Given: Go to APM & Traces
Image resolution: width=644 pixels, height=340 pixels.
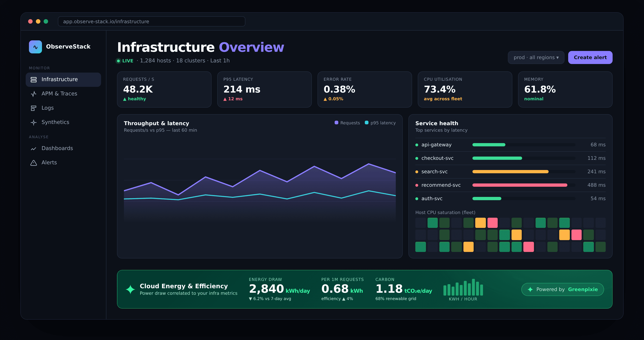Looking at the screenshot, I should pyautogui.click(x=63, y=94).
